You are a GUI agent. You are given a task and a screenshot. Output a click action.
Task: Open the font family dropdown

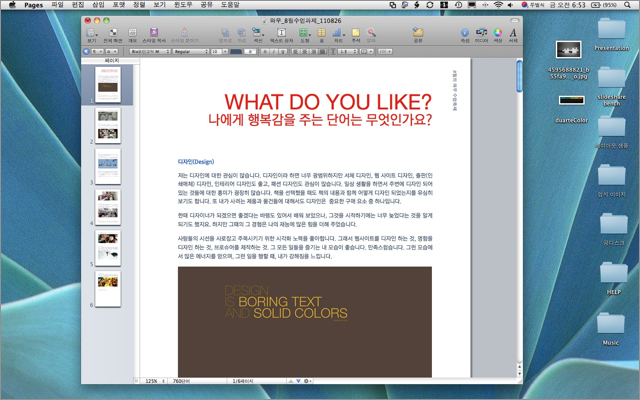pos(150,51)
